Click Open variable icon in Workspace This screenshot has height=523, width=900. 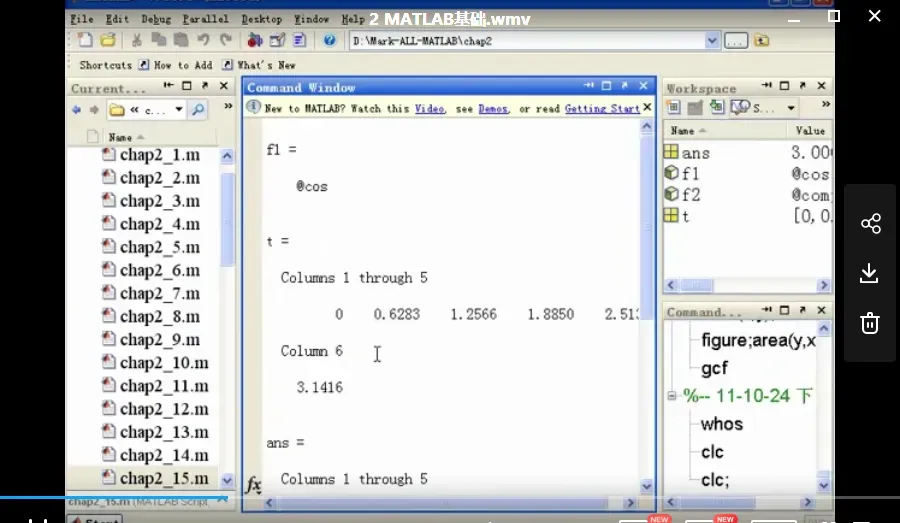[695, 107]
